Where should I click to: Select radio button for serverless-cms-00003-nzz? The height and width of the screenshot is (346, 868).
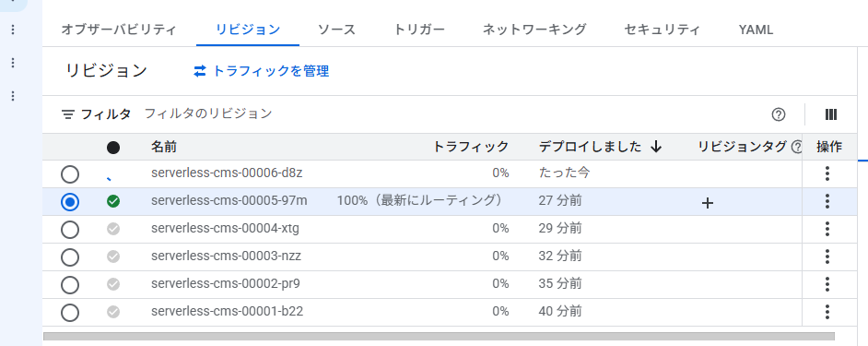[x=70, y=257]
